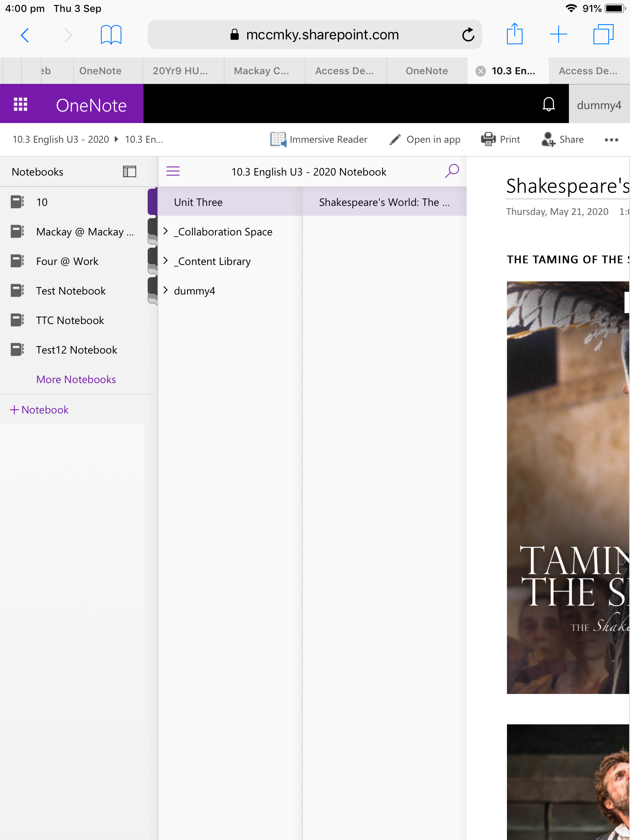Viewport: 630px width, 840px height.
Task: Click Test Notebook icon
Action: [17, 290]
